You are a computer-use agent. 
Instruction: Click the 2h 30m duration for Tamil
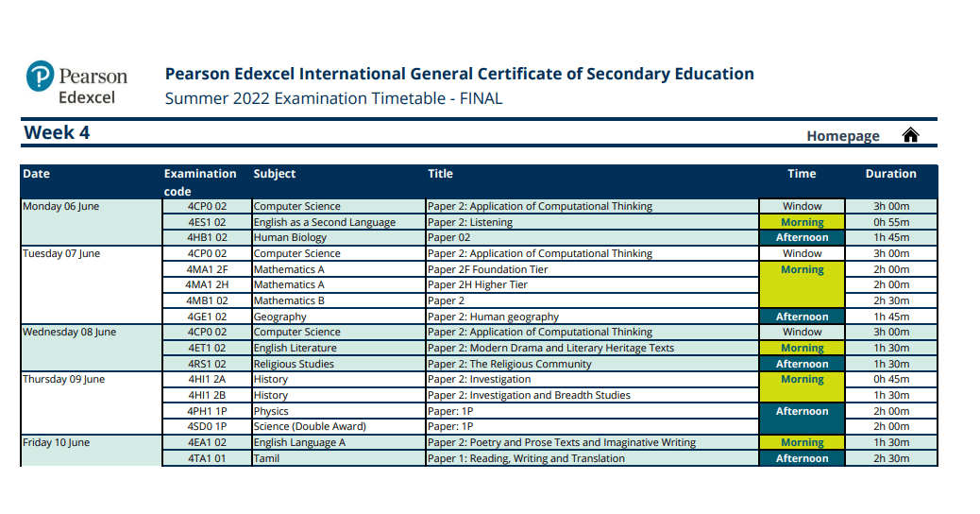click(x=890, y=458)
